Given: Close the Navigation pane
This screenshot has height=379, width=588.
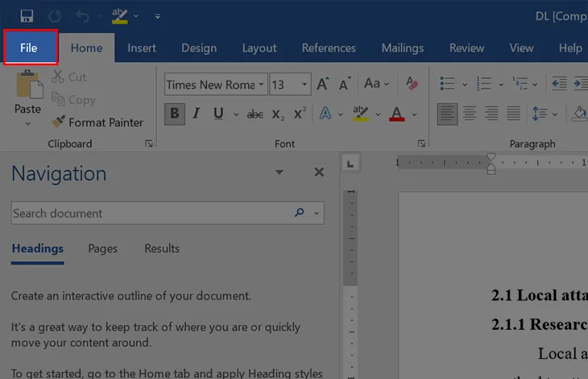Looking at the screenshot, I should point(319,173).
